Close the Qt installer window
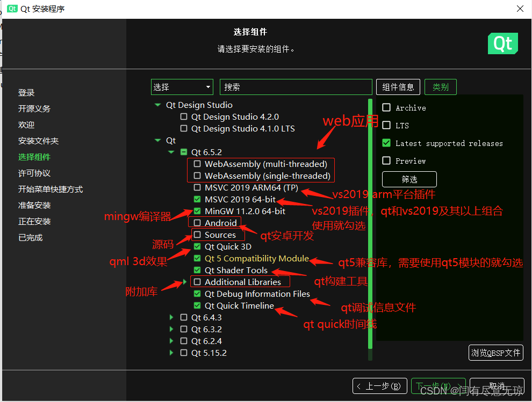This screenshot has width=532, height=402. pyautogui.click(x=520, y=9)
